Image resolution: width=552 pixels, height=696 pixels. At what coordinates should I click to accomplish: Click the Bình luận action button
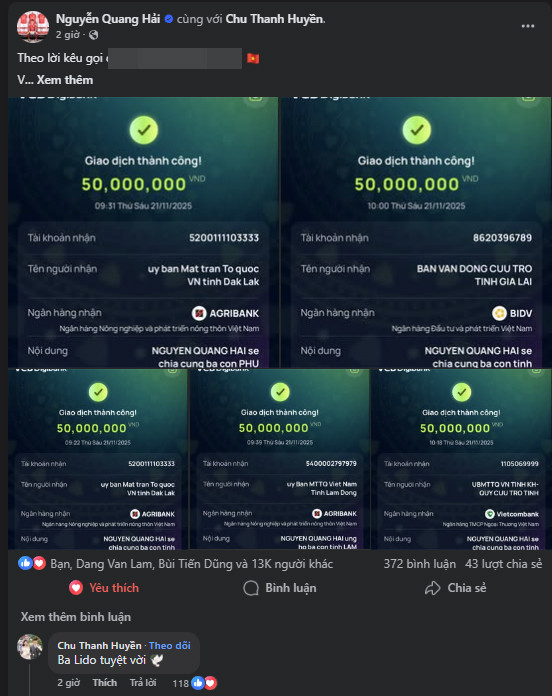point(280,588)
